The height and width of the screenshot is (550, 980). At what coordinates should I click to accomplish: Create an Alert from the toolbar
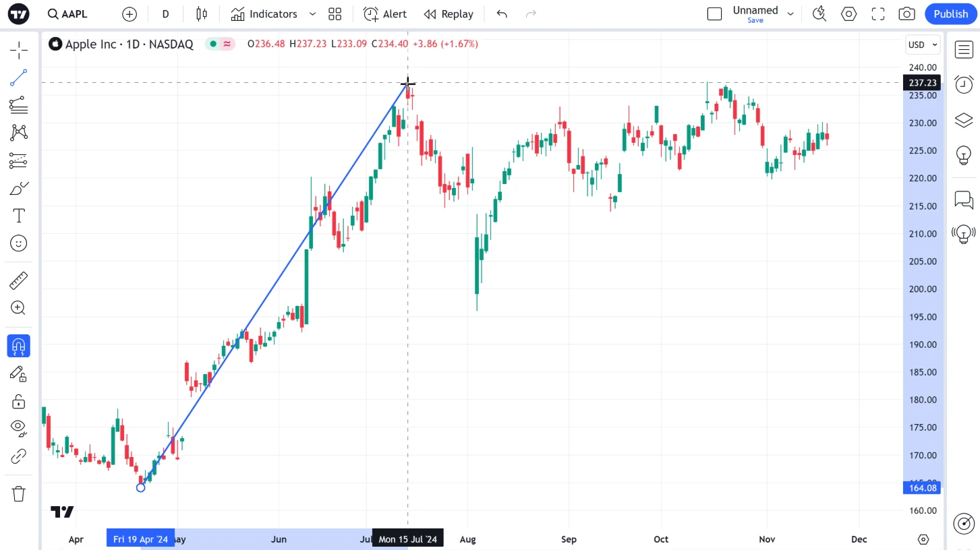click(385, 14)
